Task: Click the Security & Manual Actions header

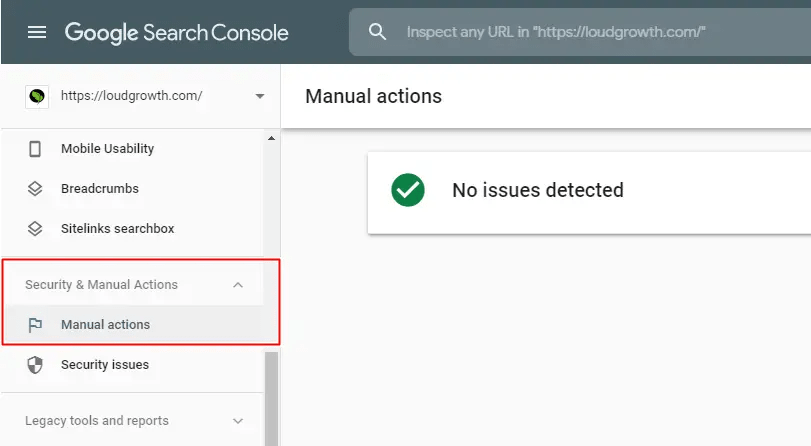Action: click(101, 285)
